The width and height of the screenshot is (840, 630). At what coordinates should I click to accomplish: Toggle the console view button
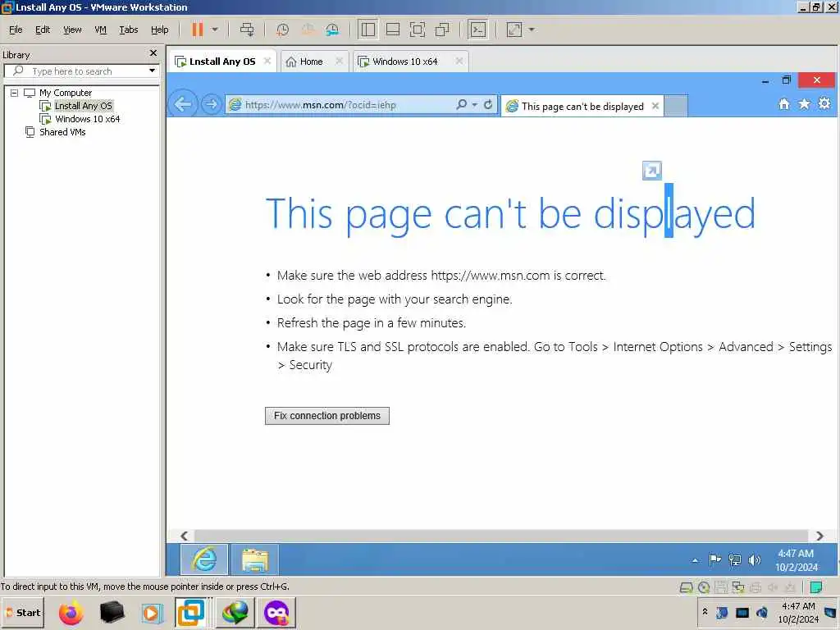tap(477, 30)
